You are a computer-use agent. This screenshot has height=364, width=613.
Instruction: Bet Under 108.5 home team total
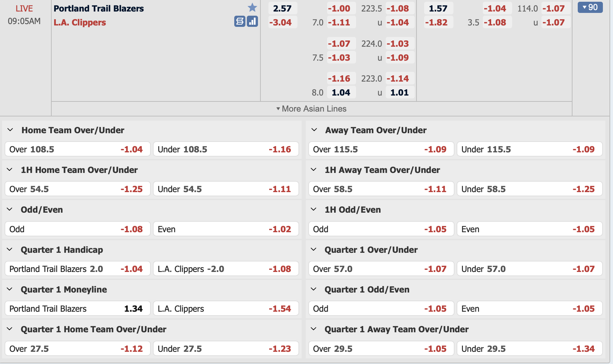[x=226, y=149]
